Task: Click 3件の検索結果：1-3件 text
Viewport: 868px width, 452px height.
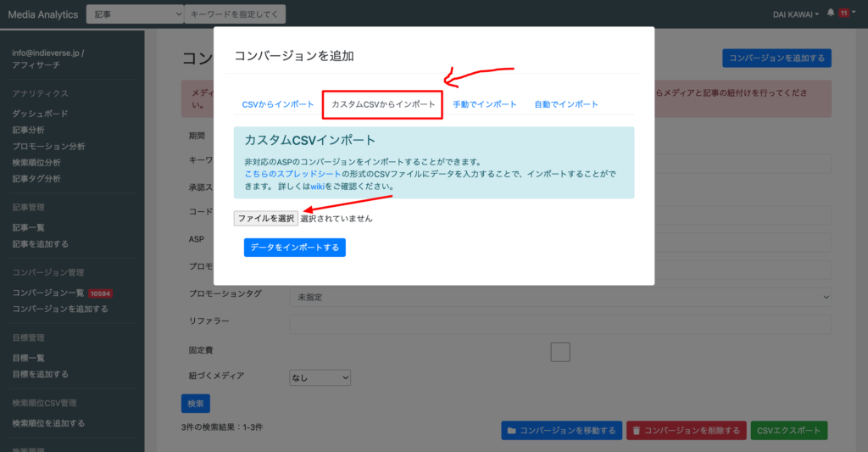Action: 222,427
